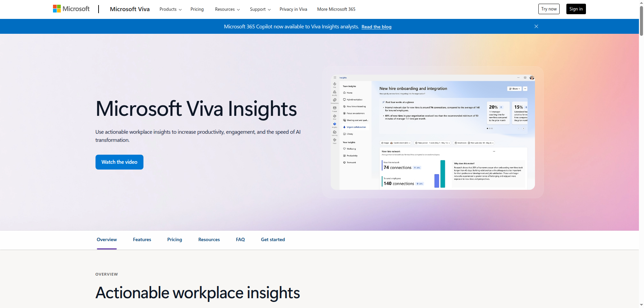
Task: Click the Watch the video button
Action: tap(119, 162)
